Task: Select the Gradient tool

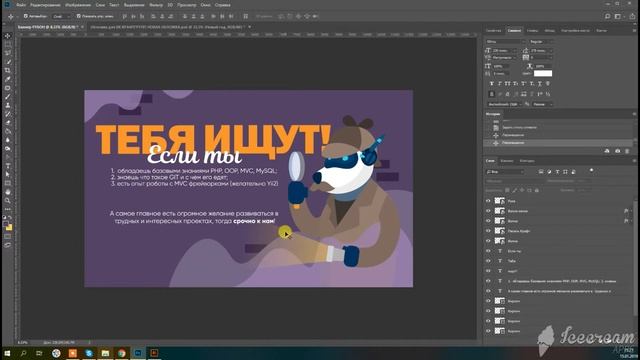Action: pos(8,131)
